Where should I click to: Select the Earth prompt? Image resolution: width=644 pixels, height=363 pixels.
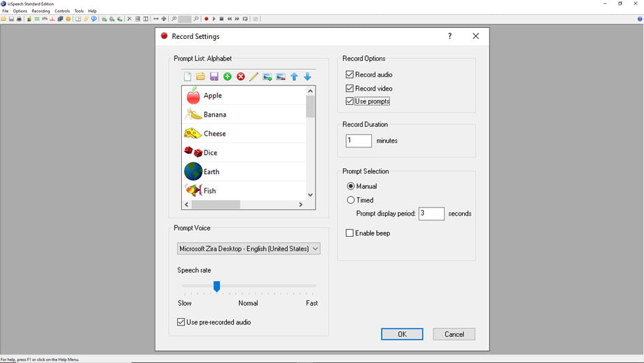[x=245, y=171]
